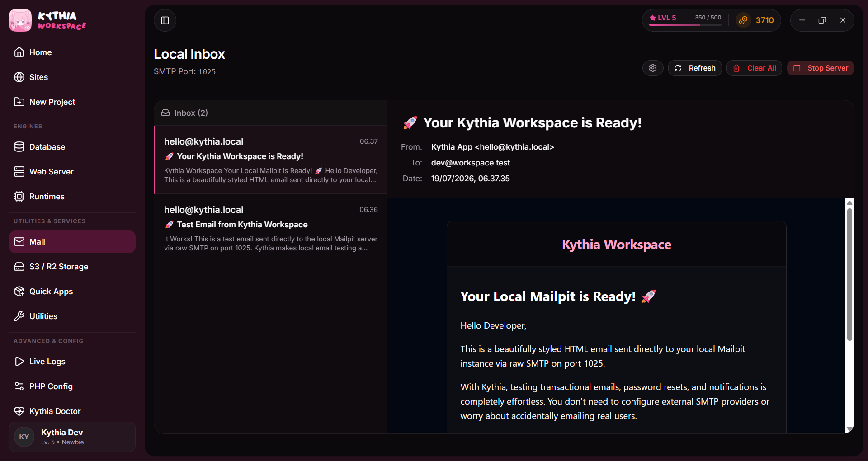The image size is (868, 461).
Task: Open the Web Server icon
Action: [19, 171]
